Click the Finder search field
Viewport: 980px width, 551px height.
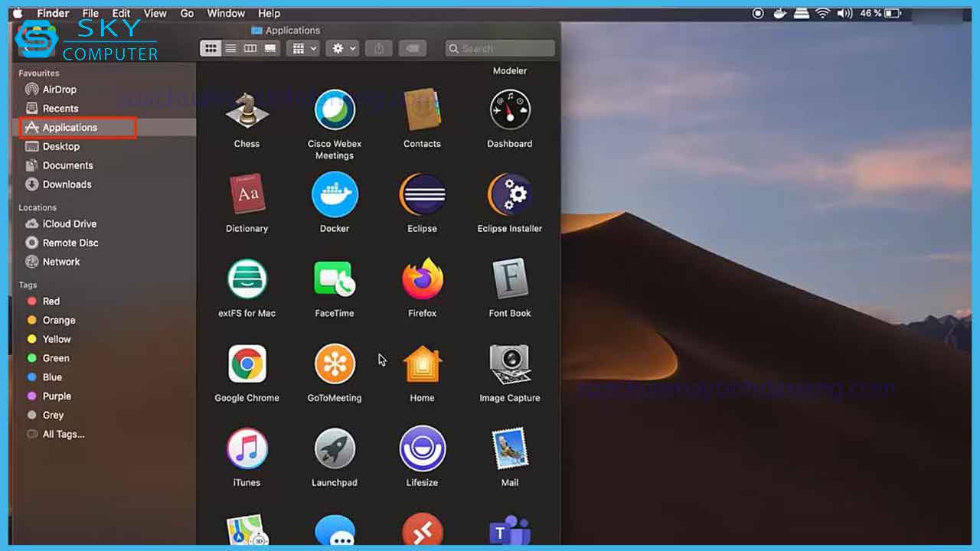[500, 48]
